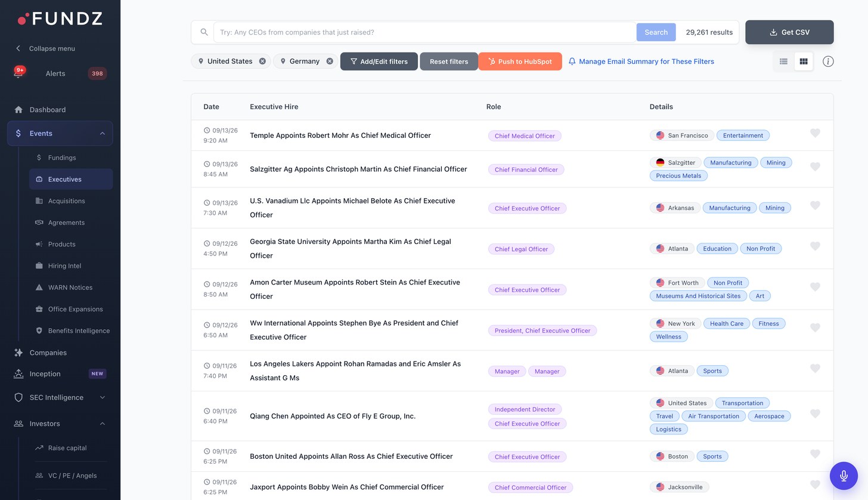Favorite the Georgia State University hire
The image size is (868, 500).
(815, 246)
